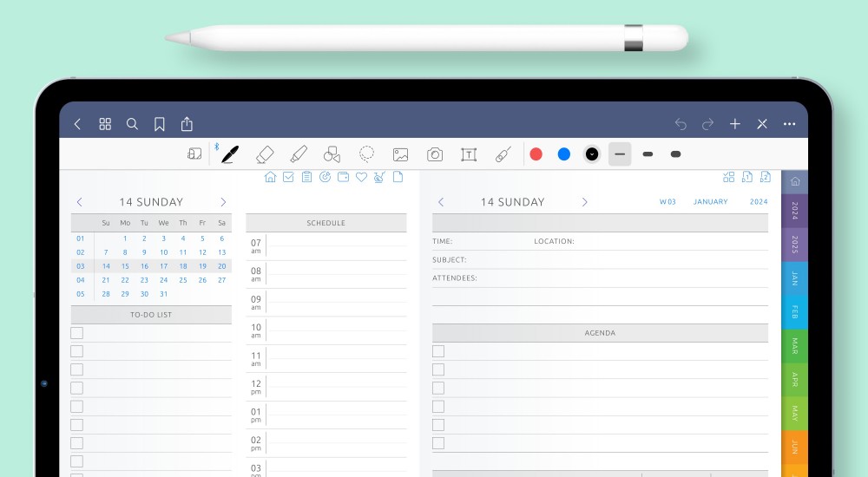This screenshot has width=868, height=477.
Task: Redo the last action
Action: 707,124
